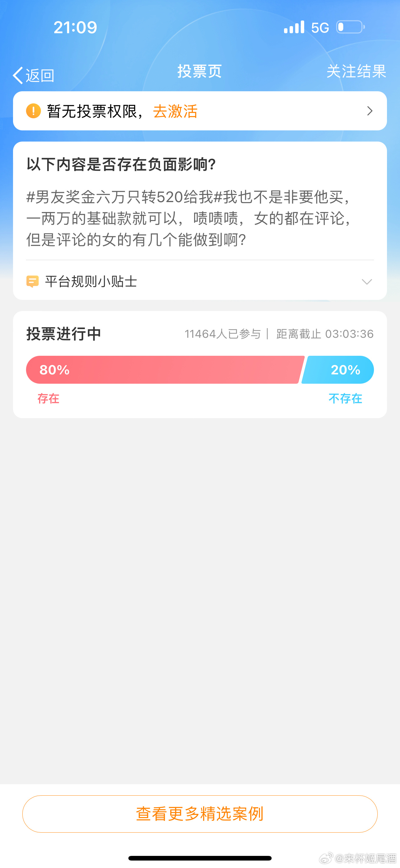Tap the 投票页 page title

200,71
